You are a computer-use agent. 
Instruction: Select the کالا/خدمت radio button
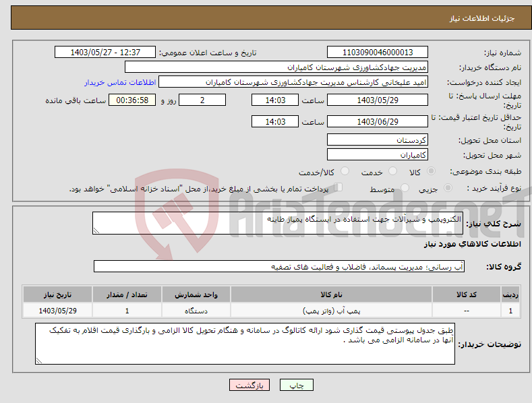tap(345, 171)
